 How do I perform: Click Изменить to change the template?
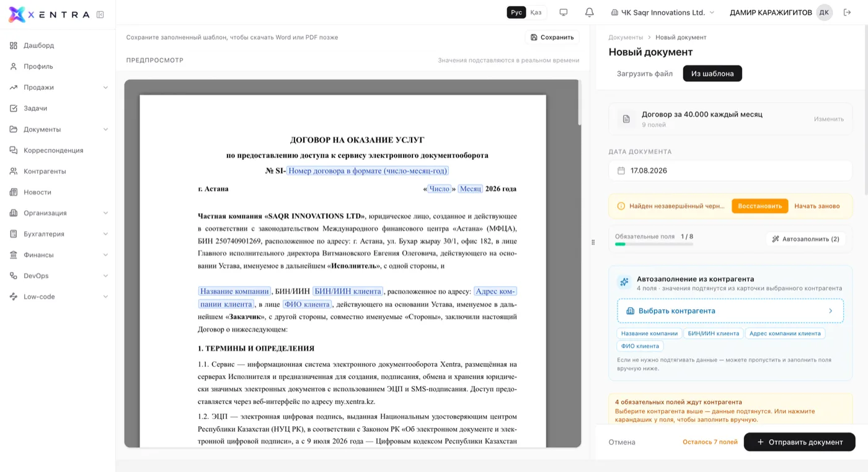[x=829, y=119]
